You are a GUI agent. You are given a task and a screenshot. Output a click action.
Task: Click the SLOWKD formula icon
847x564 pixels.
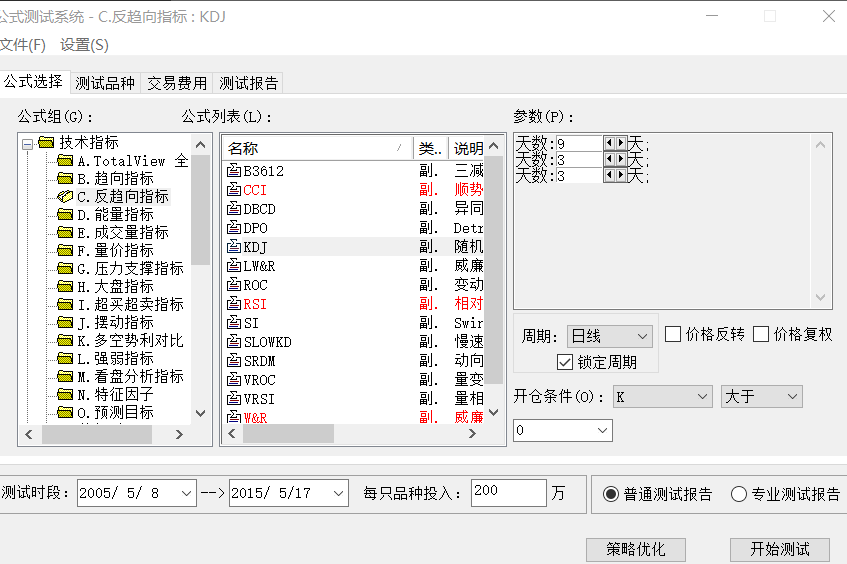point(234,342)
